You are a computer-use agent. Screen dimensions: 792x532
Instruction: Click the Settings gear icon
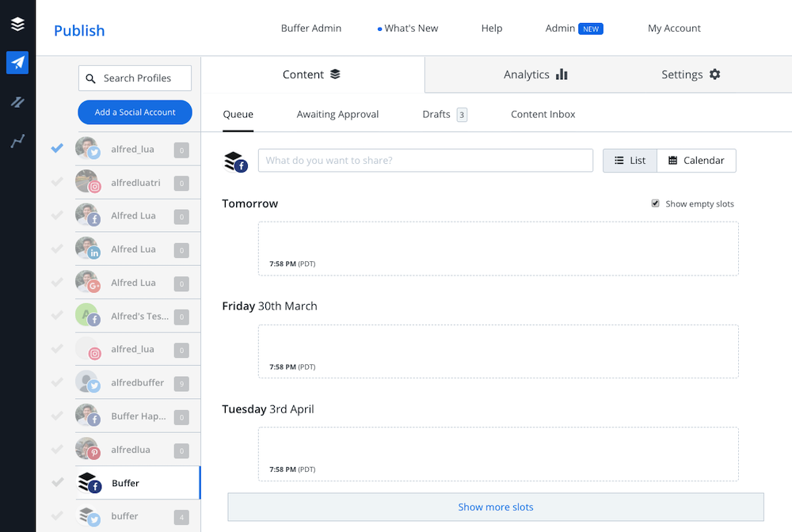pyautogui.click(x=714, y=74)
